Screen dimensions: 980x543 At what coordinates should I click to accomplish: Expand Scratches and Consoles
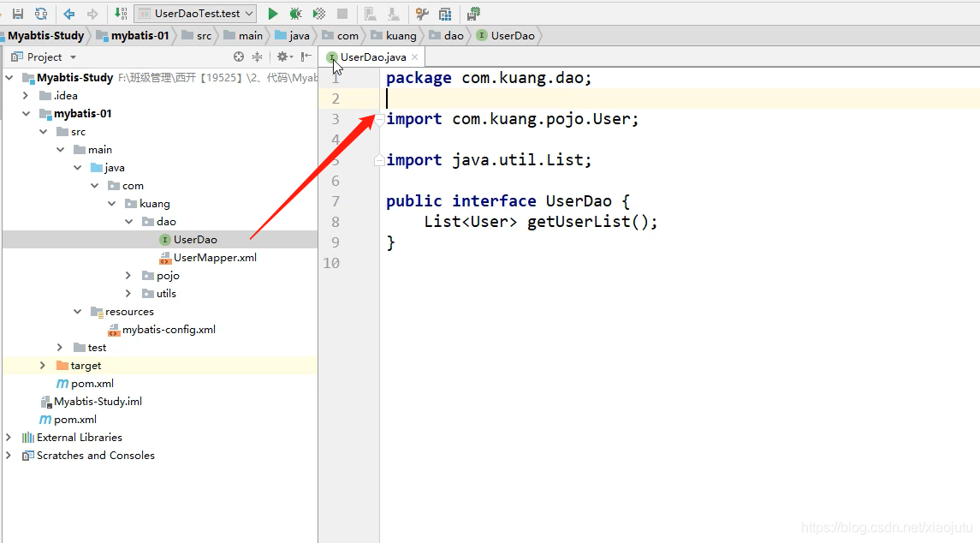pos(9,456)
